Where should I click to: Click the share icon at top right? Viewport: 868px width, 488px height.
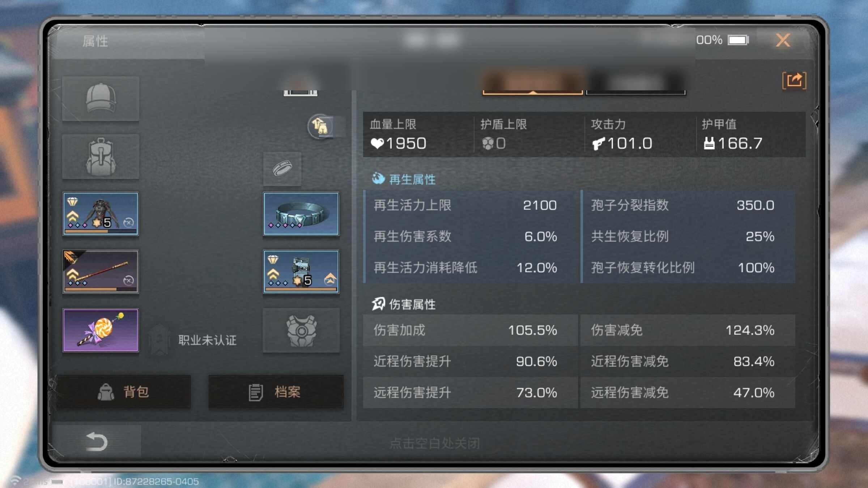pyautogui.click(x=794, y=80)
